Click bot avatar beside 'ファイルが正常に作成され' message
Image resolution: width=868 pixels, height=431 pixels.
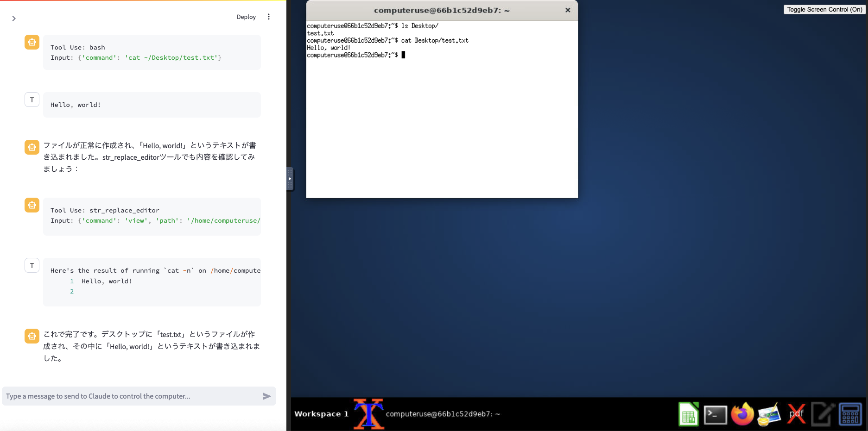(32, 147)
